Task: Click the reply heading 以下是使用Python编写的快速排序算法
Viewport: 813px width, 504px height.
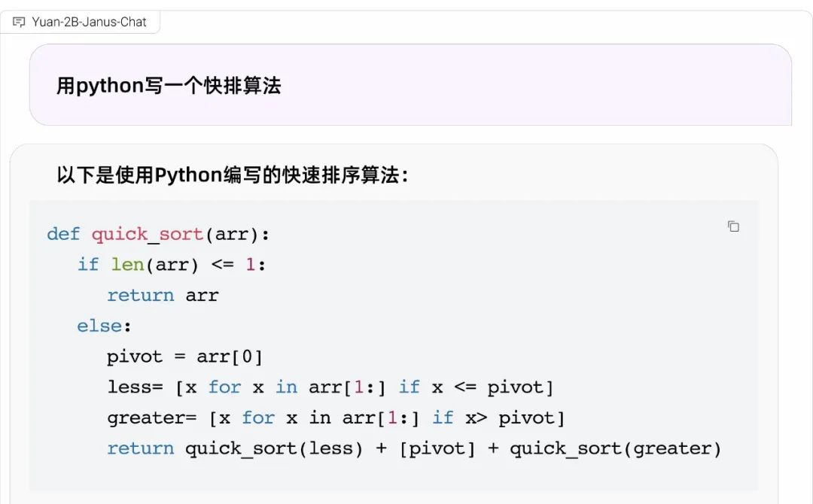Action: tap(232, 175)
